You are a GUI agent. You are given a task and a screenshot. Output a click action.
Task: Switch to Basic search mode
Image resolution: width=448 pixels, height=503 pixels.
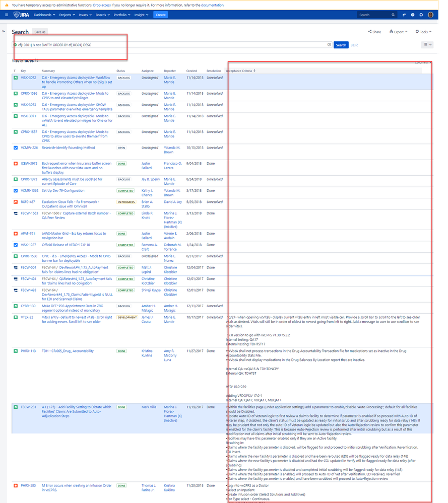click(354, 45)
